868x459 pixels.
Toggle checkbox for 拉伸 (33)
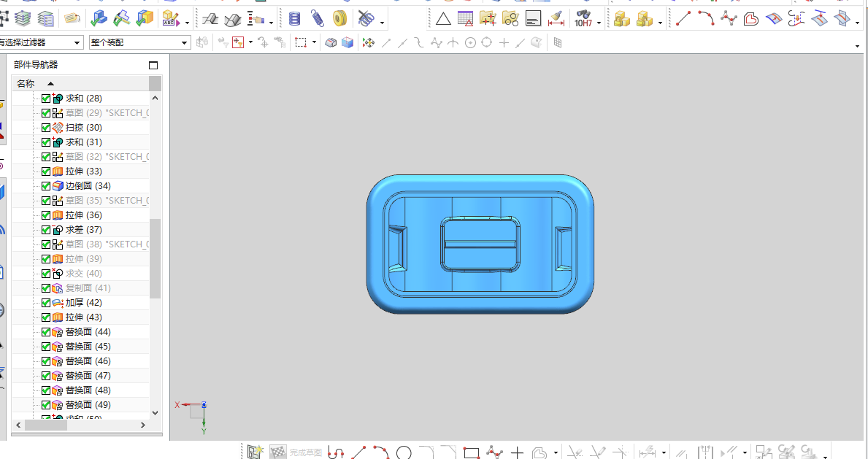pyautogui.click(x=46, y=171)
